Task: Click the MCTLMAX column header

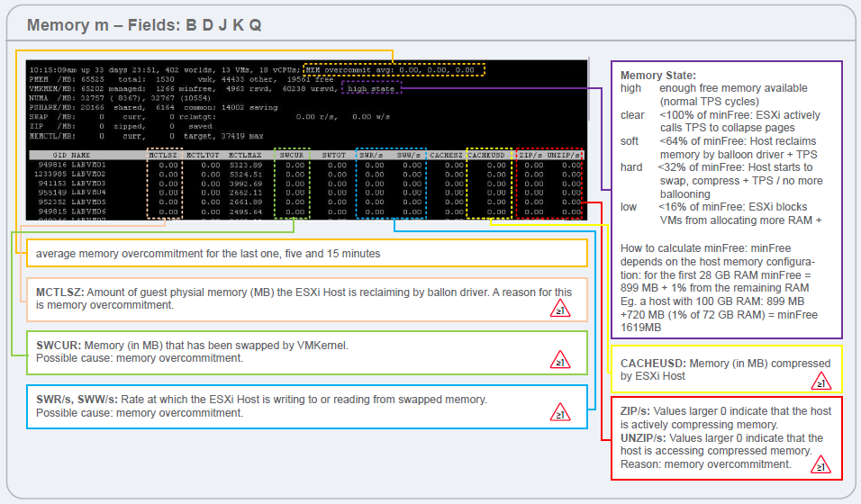Action: [x=245, y=156]
